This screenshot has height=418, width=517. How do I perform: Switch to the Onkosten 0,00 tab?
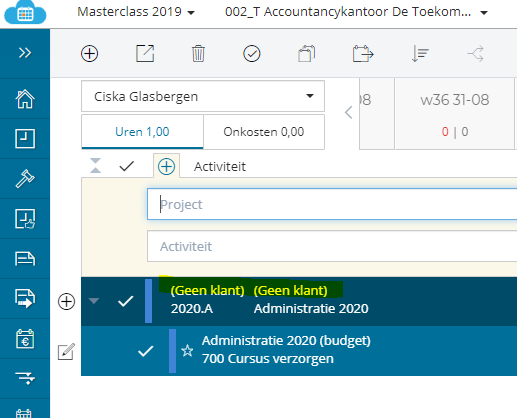pos(264,132)
